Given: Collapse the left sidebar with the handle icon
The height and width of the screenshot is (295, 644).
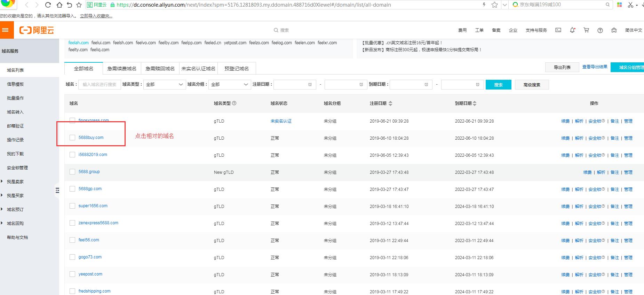Looking at the screenshot, I should 57,190.
